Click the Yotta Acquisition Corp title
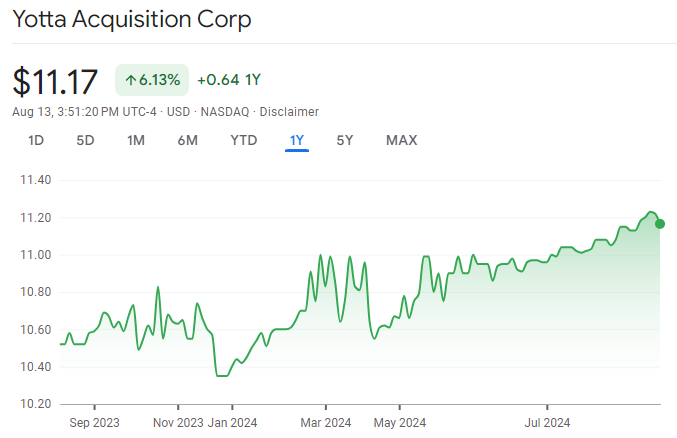This screenshot has height=438, width=677. pos(132,20)
